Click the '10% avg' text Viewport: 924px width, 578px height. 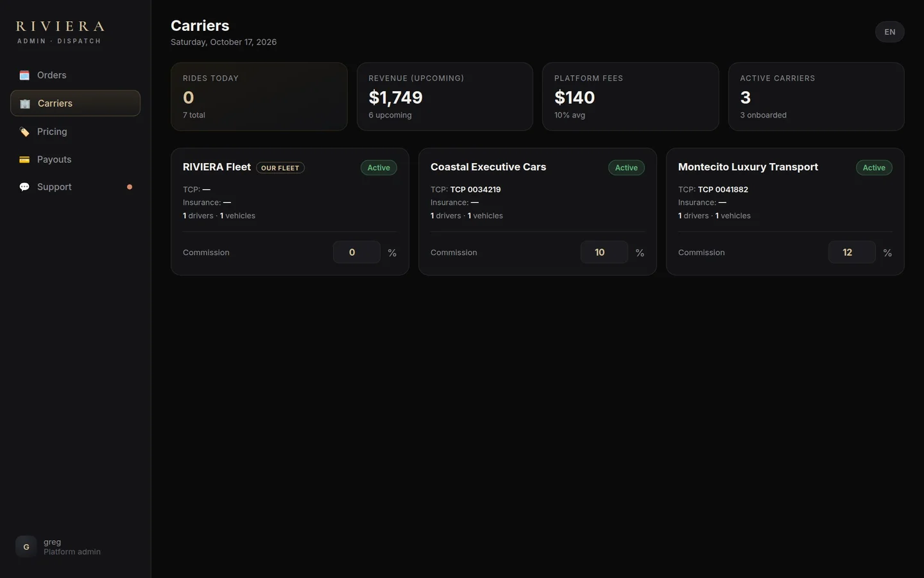(570, 115)
